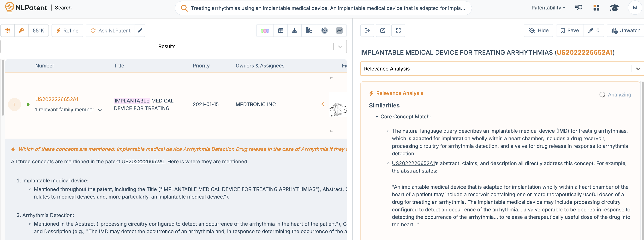644x240 pixels.
Task: Open the US2022226652A1 patent number link
Action: tap(57, 99)
